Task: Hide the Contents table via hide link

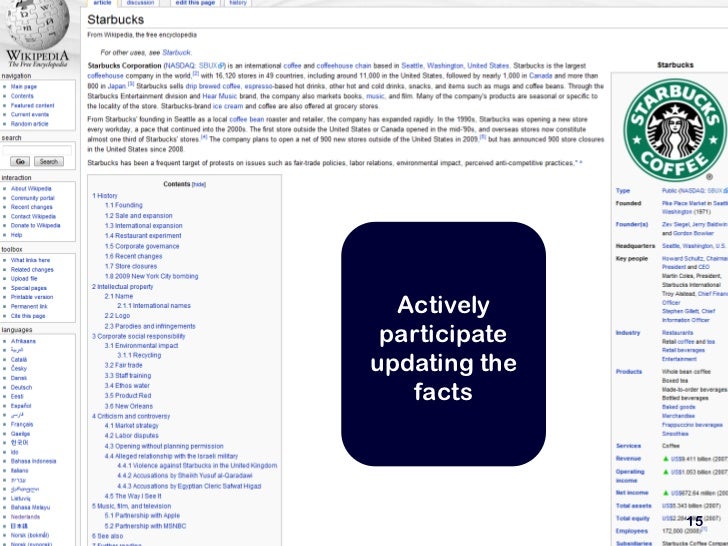Action: (x=199, y=184)
